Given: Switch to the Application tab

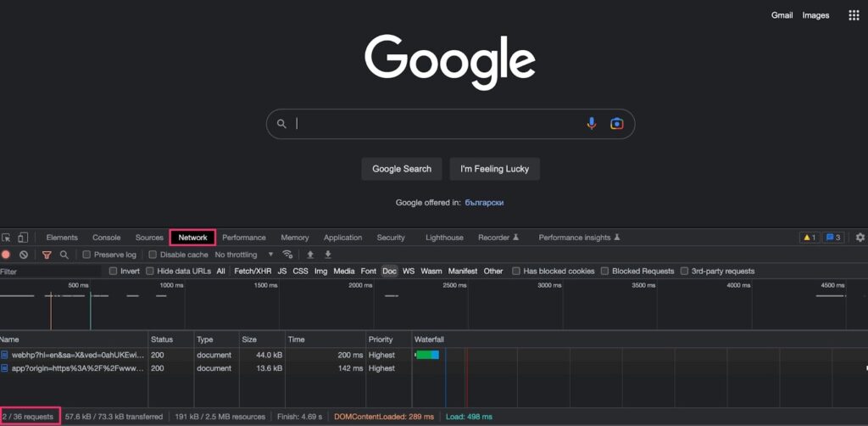Looking at the screenshot, I should (x=342, y=238).
